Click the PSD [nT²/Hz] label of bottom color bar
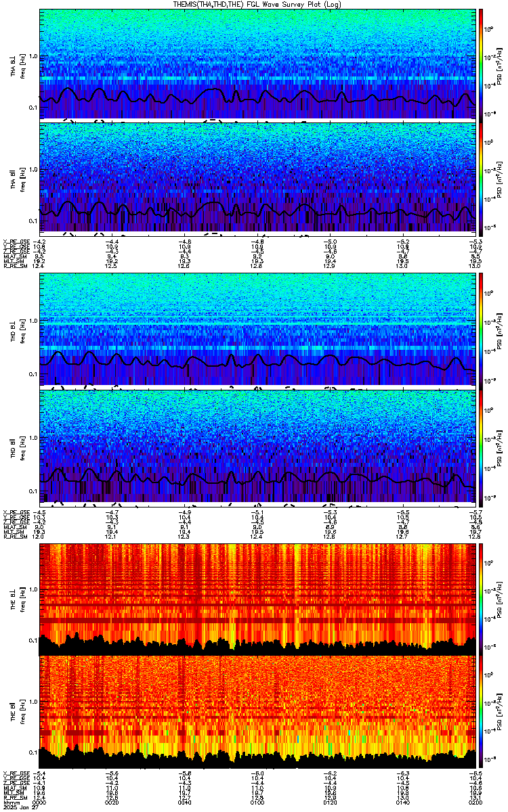The image size is (508, 812). point(500,711)
